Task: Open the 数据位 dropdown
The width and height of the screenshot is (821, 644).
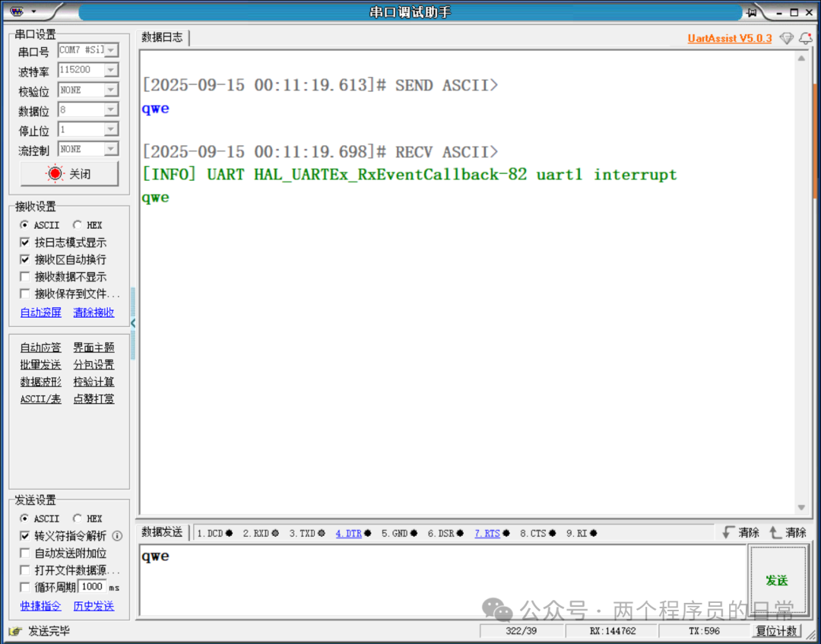Action: (x=111, y=109)
